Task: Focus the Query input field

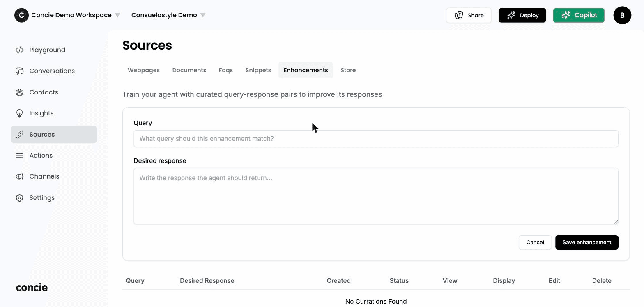Action: (376, 139)
